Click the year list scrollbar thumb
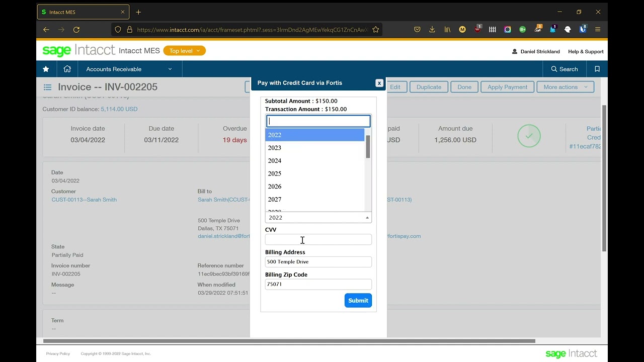 tap(368, 147)
